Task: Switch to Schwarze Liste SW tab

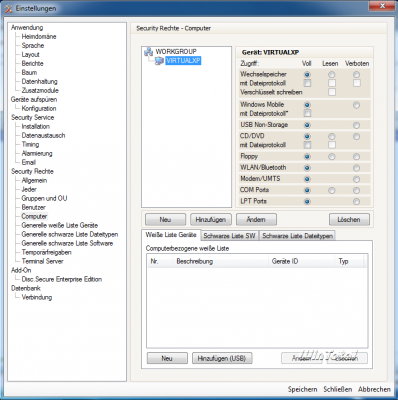Action: coord(229,236)
